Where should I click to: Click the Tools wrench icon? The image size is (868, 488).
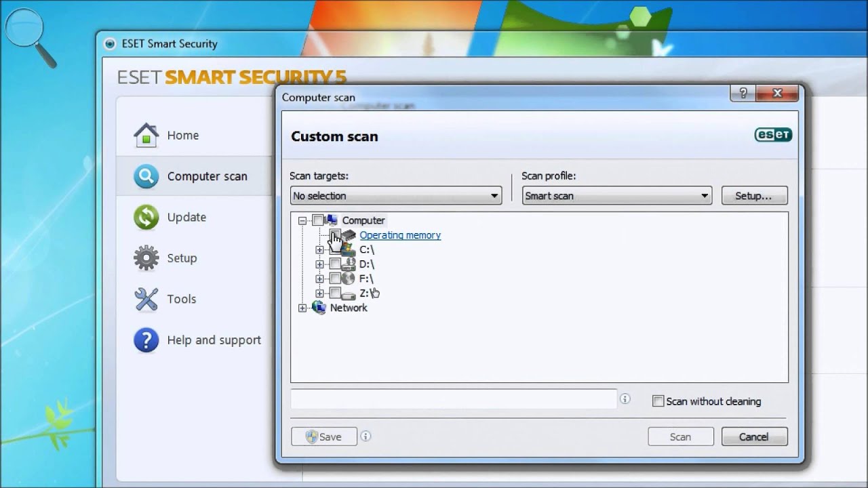(x=146, y=299)
